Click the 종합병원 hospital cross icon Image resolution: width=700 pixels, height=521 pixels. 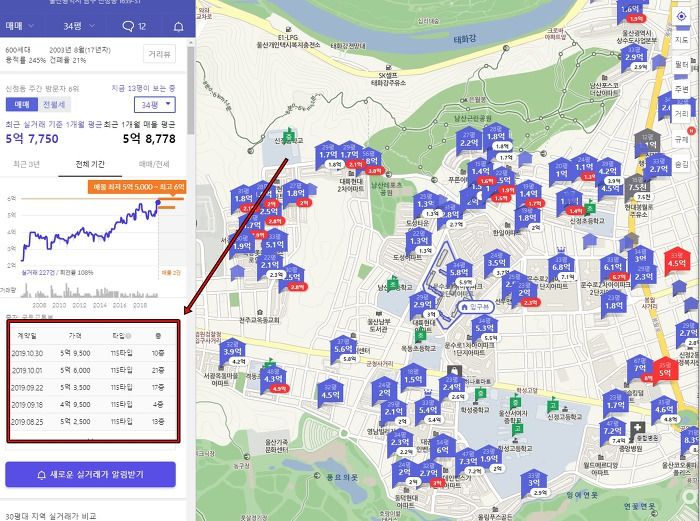637,429
